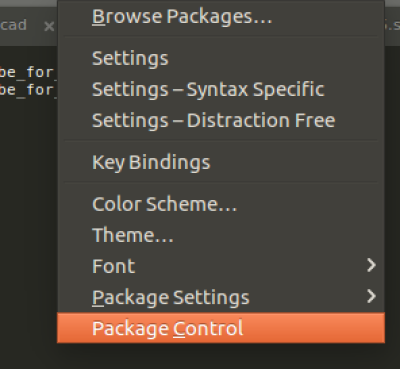Switch to the cad tab
The height and width of the screenshot is (369, 400).
[x=13, y=25]
